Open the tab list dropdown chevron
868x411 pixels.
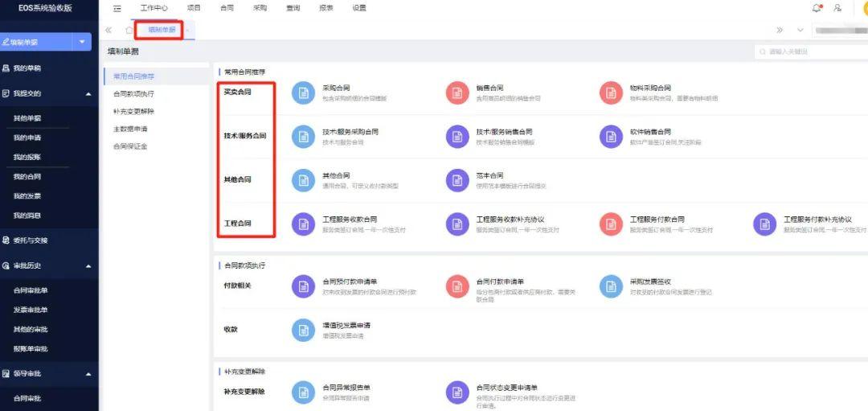(x=800, y=30)
